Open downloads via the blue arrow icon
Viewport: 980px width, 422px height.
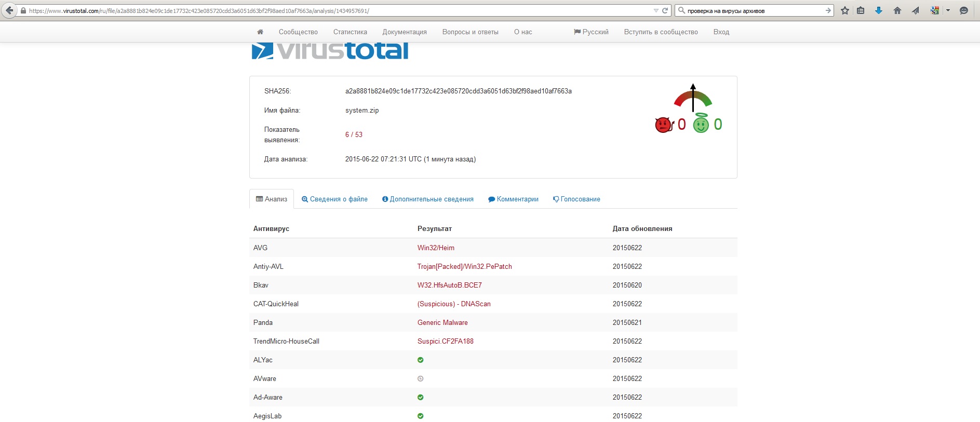point(879,10)
